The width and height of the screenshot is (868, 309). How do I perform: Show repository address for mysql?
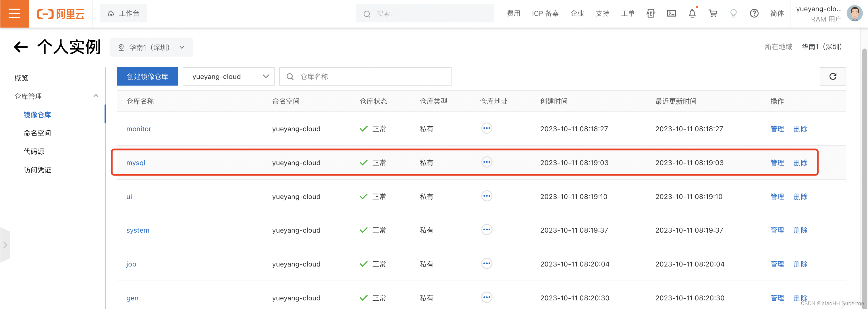[x=487, y=163]
